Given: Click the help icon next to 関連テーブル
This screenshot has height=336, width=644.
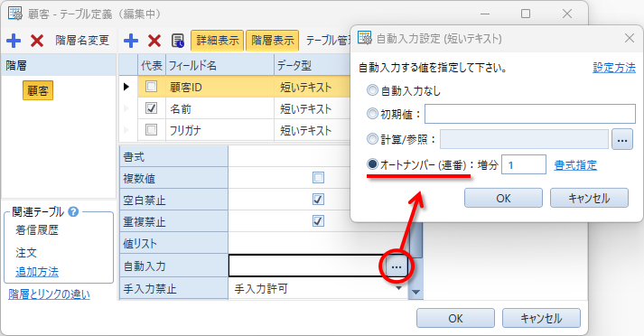Looking at the screenshot, I should 73,211.
